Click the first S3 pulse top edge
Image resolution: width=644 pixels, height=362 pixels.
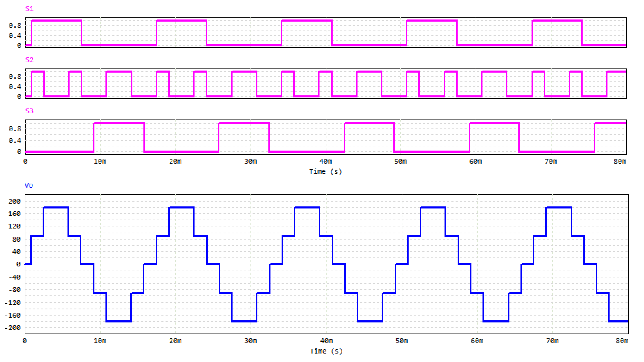[119, 123]
